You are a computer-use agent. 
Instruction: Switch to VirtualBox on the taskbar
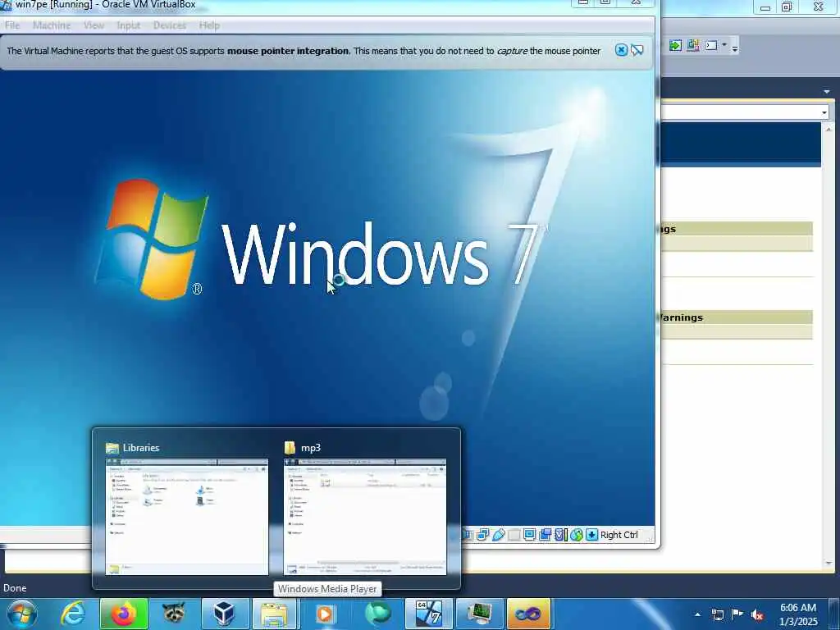(225, 614)
